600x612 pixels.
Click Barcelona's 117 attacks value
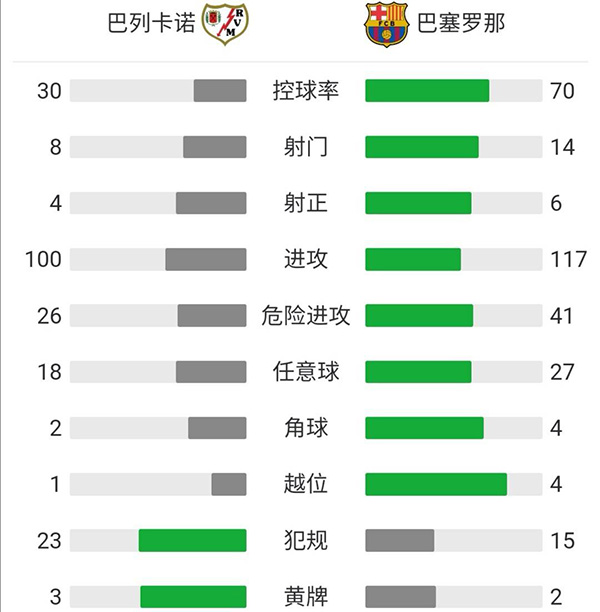pos(568,259)
